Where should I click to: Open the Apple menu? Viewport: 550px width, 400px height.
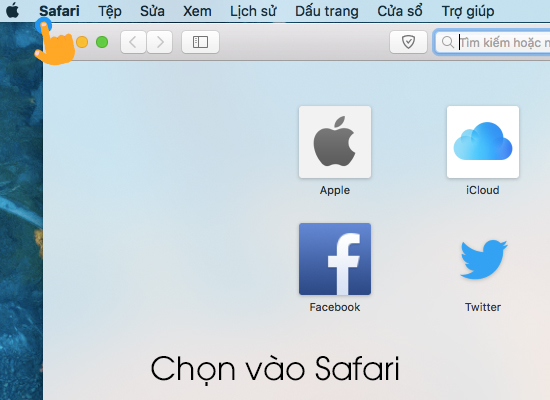coord(13,10)
